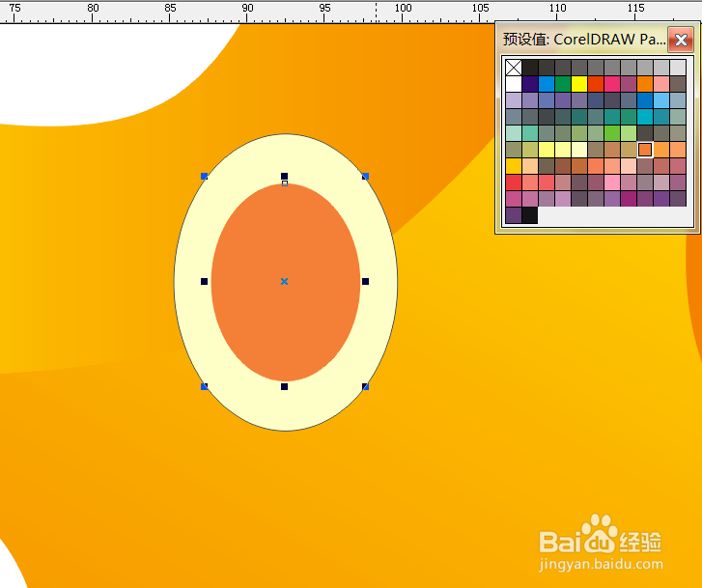This screenshot has height=588, width=702.
Task: Choose the pale mint green swatch
Action: point(514,133)
